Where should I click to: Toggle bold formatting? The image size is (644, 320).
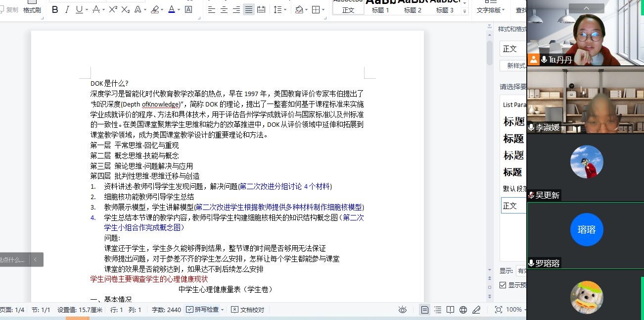pos(55,9)
